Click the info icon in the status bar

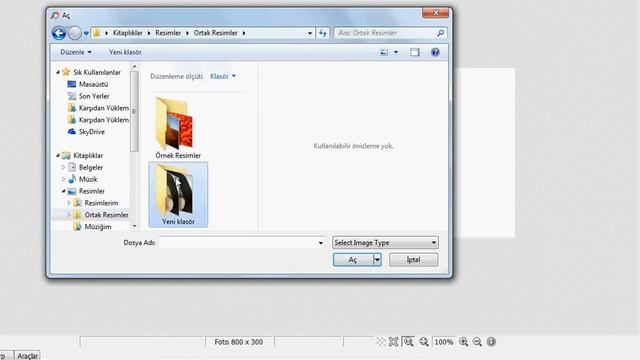tap(491, 342)
